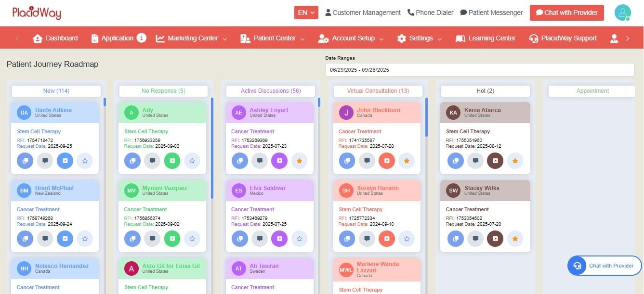The height and width of the screenshot is (294, 644).
Task: Click the floating Chat with Provider button
Action: point(605,266)
